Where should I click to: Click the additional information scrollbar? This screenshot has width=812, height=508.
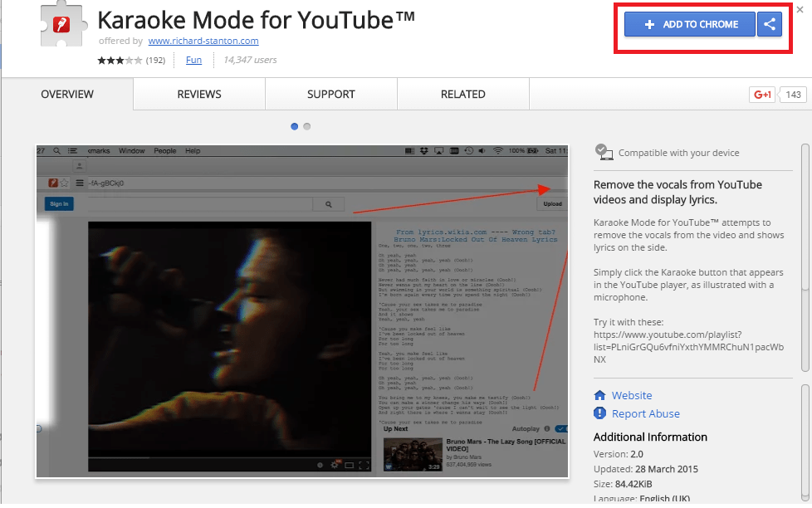(x=805, y=442)
